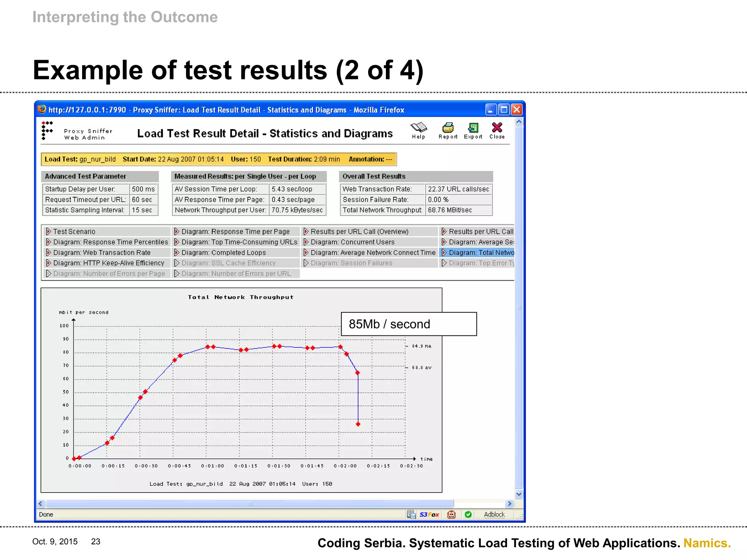
Task: Expand Diagram: Response Time Percentiles
Action: click(110, 242)
